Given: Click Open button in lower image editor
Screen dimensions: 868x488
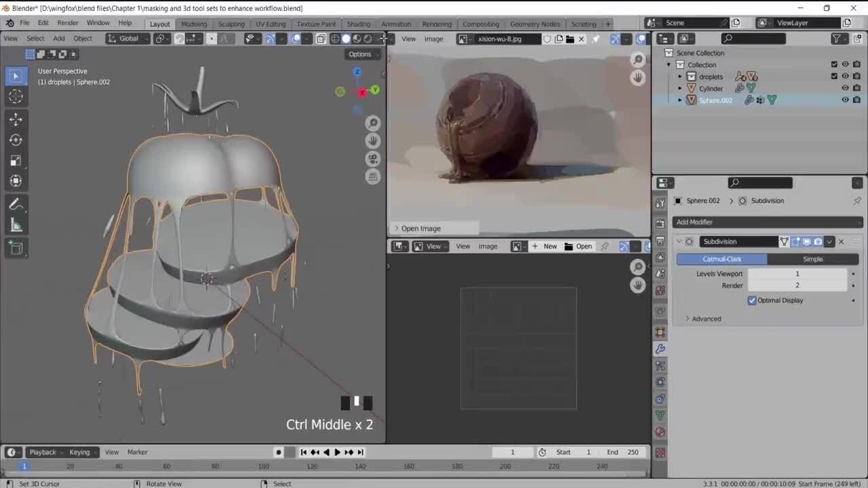Looking at the screenshot, I should click(x=578, y=246).
